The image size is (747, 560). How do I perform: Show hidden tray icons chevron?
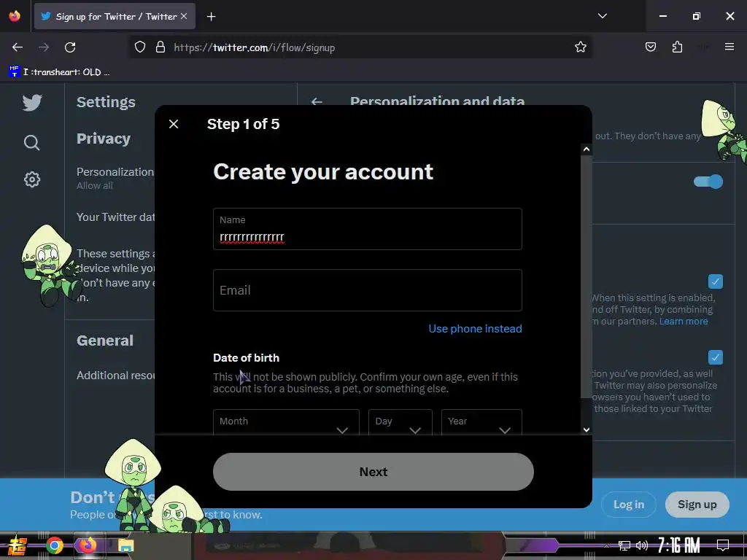click(606, 545)
